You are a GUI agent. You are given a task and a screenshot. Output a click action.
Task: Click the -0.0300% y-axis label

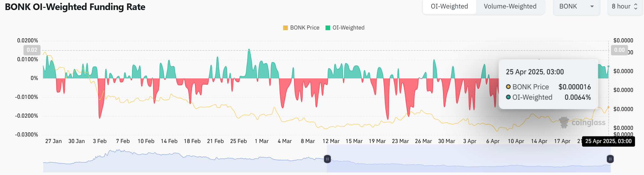pos(27,135)
